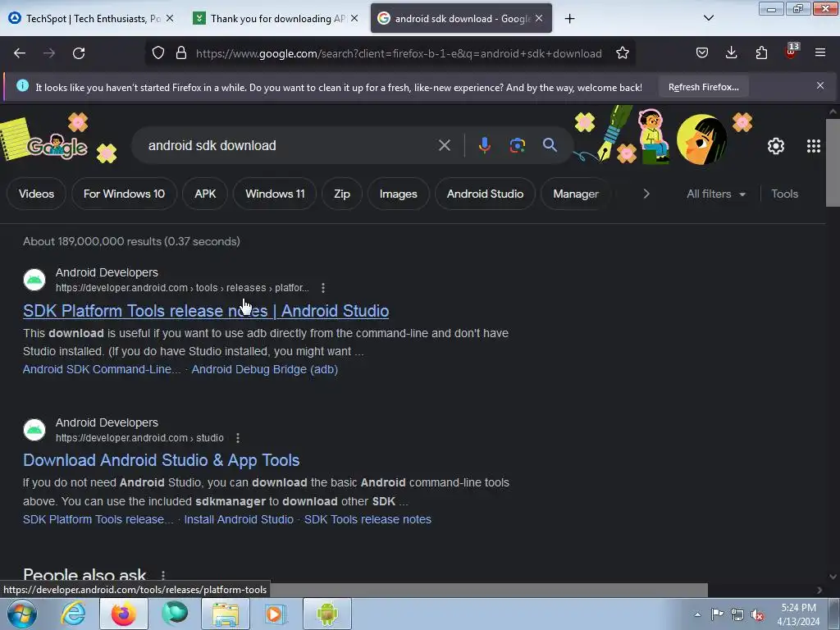Focus the Google search input

(x=290, y=145)
